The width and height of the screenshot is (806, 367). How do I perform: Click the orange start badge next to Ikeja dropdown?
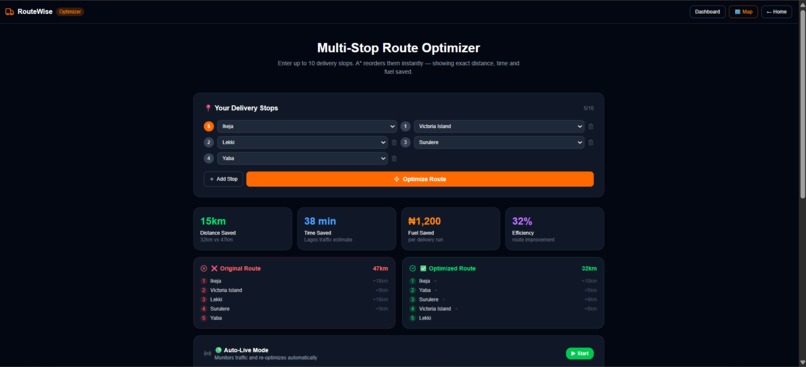point(209,126)
